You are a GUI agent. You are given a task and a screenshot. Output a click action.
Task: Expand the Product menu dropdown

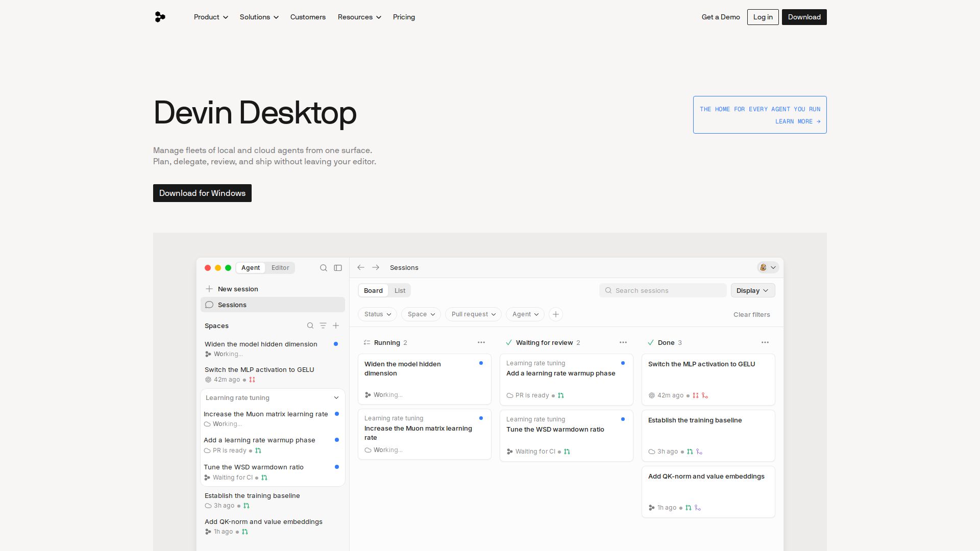coord(211,17)
